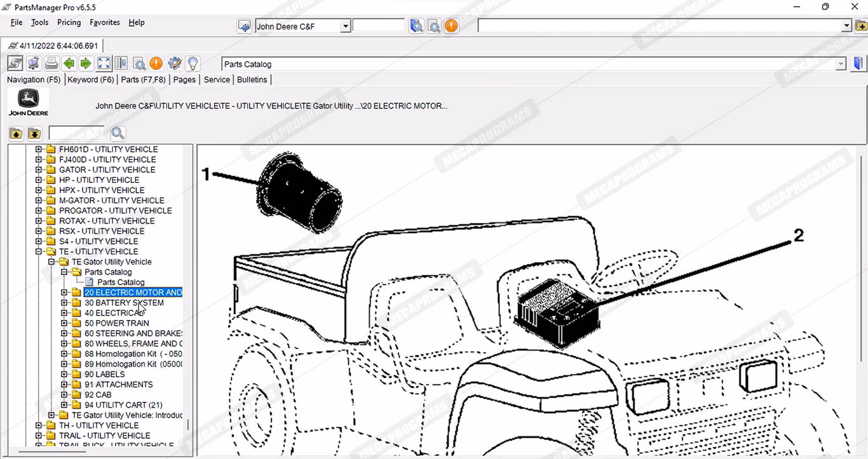This screenshot has height=459, width=868.
Task: Click the search input next to John Deere C&F
Action: 379,25
